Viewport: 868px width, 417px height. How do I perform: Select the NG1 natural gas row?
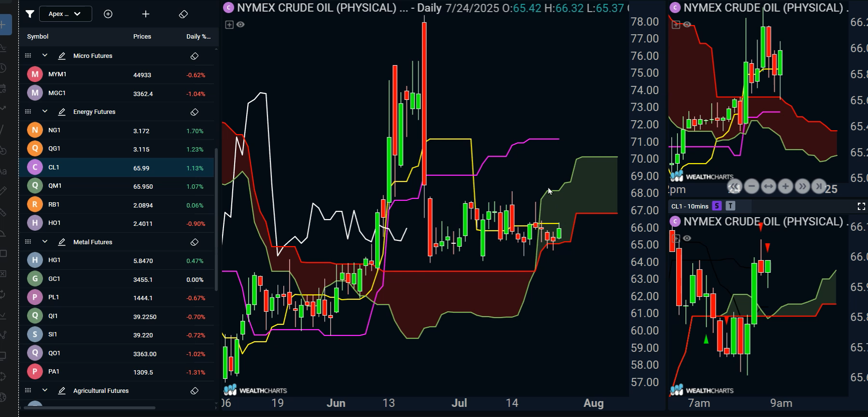tap(117, 130)
